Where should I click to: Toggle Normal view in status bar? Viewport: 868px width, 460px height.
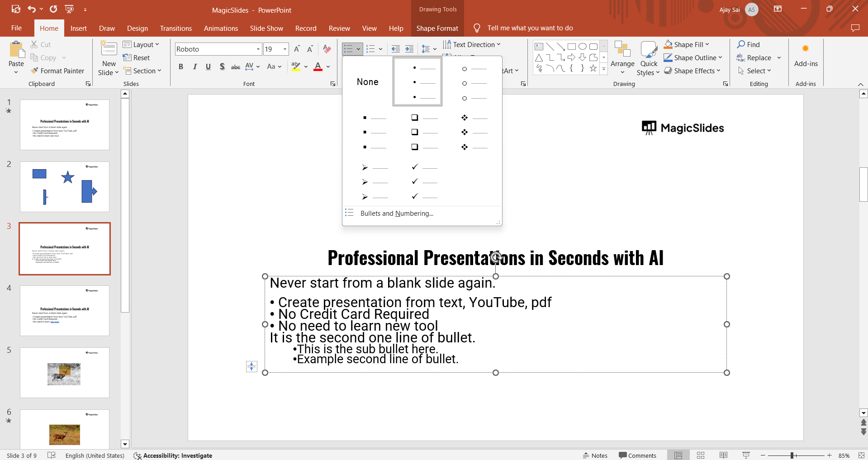point(678,455)
